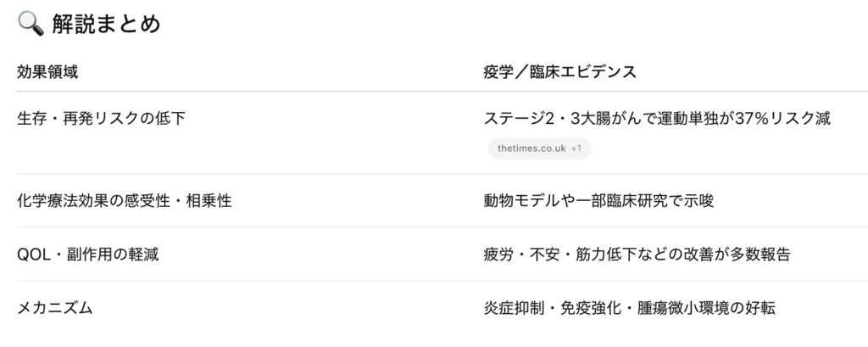
Task: Click 腫瘍微小環境の好転 phrase in last row
Action: 706,308
